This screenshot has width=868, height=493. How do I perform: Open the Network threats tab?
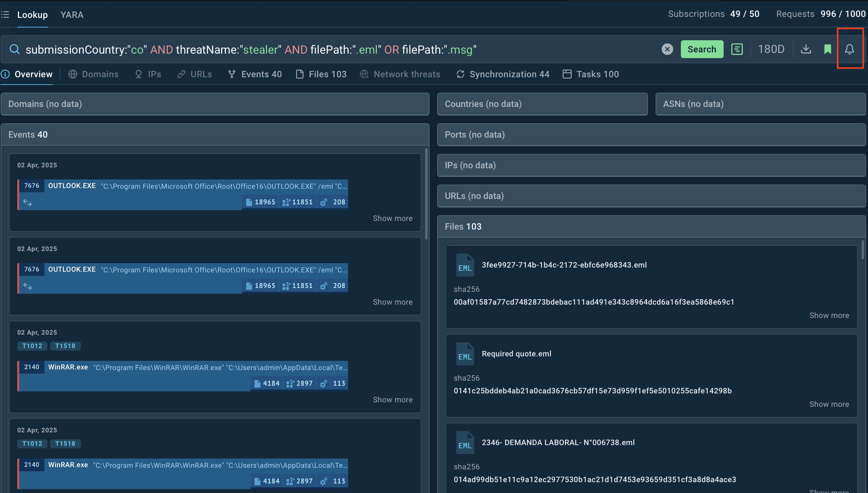[x=400, y=74]
